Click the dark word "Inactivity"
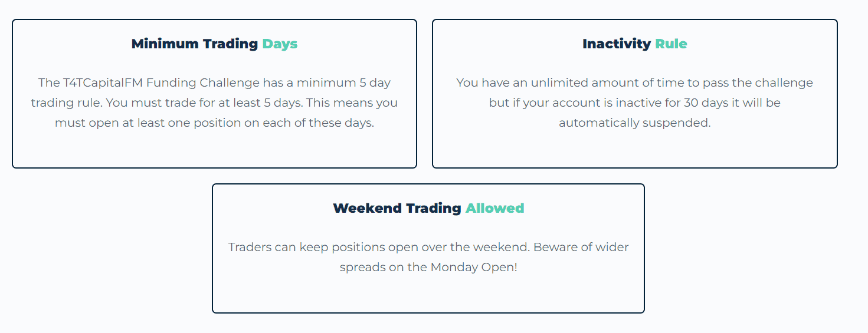The height and width of the screenshot is (333, 868). click(x=616, y=44)
